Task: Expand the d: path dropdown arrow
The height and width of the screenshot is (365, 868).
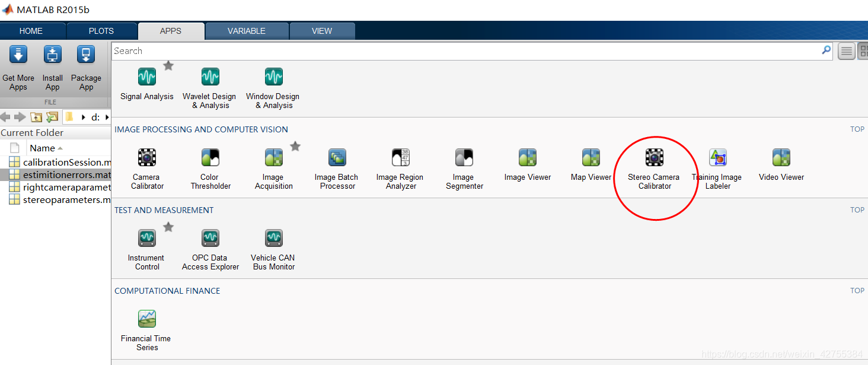Action: (x=107, y=118)
